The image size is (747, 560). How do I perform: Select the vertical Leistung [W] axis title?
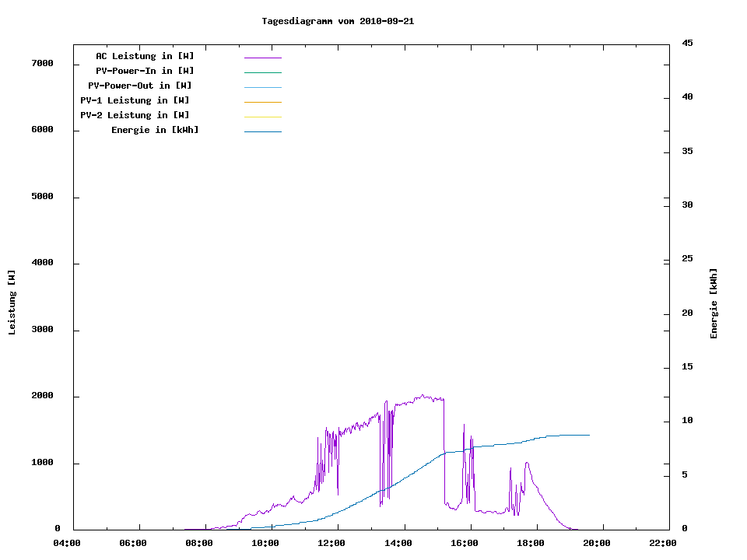[12, 303]
